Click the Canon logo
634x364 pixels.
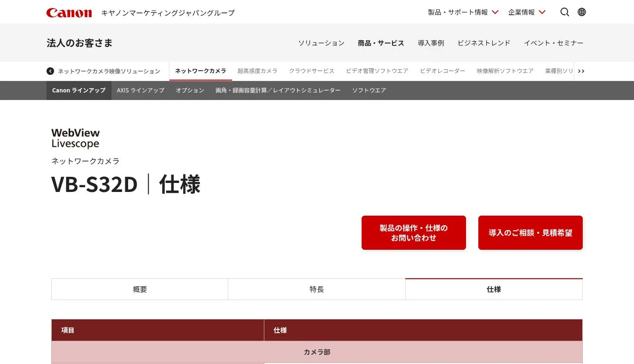[x=69, y=13]
